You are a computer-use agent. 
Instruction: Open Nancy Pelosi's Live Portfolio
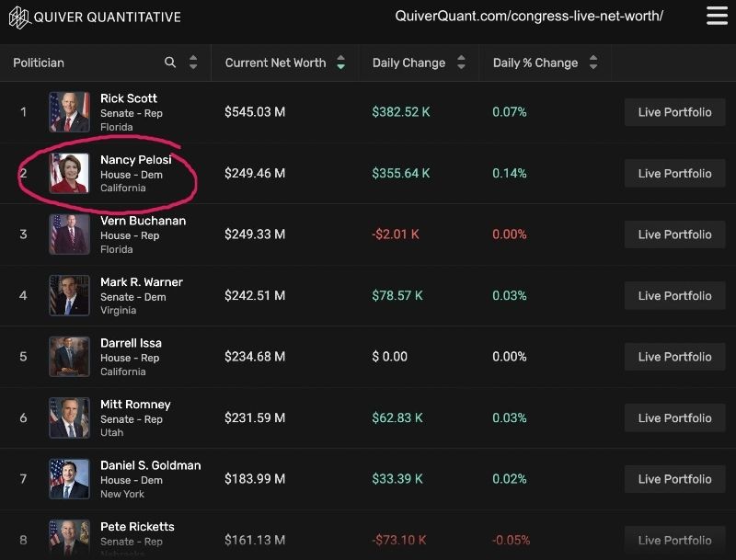(674, 174)
